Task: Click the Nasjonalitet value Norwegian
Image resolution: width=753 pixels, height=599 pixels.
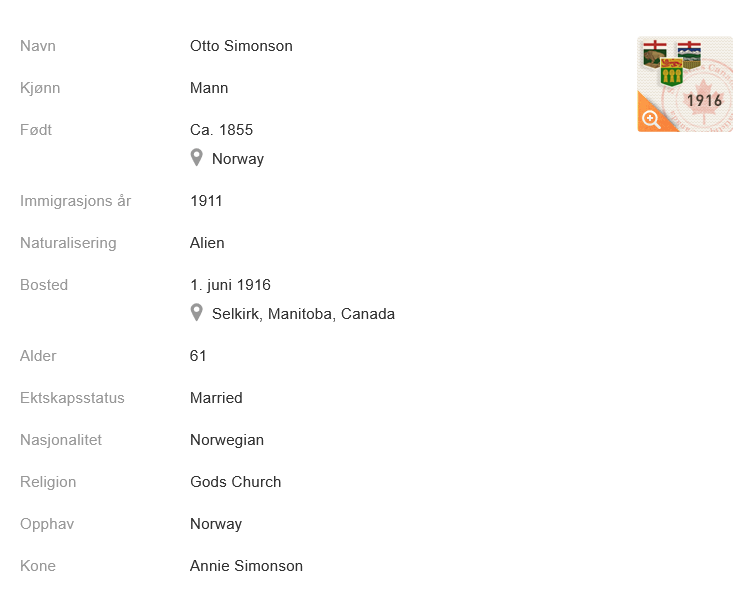Action: tap(227, 440)
